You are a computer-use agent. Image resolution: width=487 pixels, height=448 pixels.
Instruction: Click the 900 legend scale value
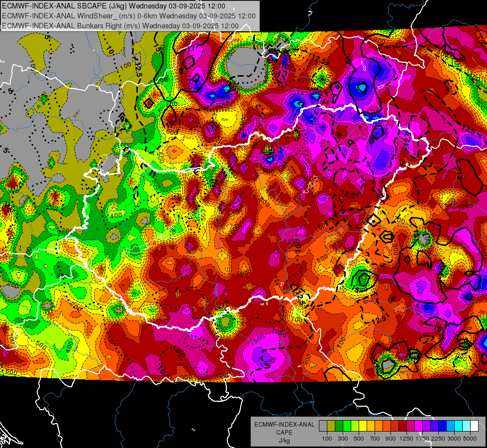pos(390,439)
